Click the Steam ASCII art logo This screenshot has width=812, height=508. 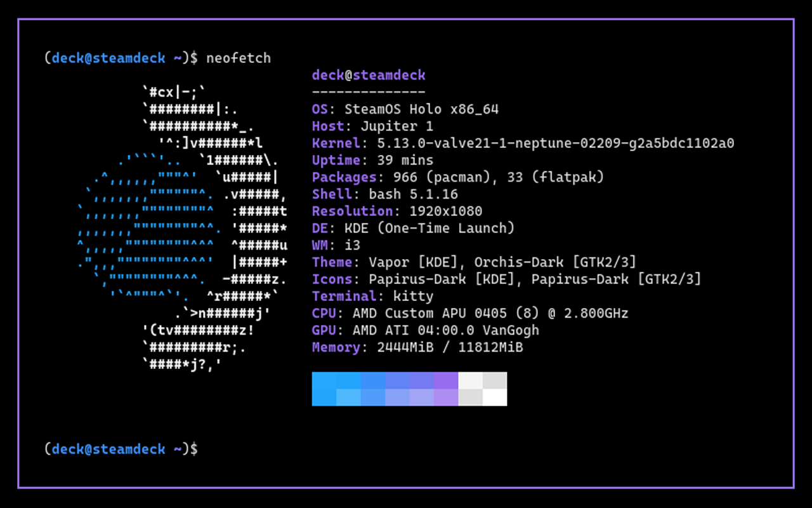(x=183, y=229)
